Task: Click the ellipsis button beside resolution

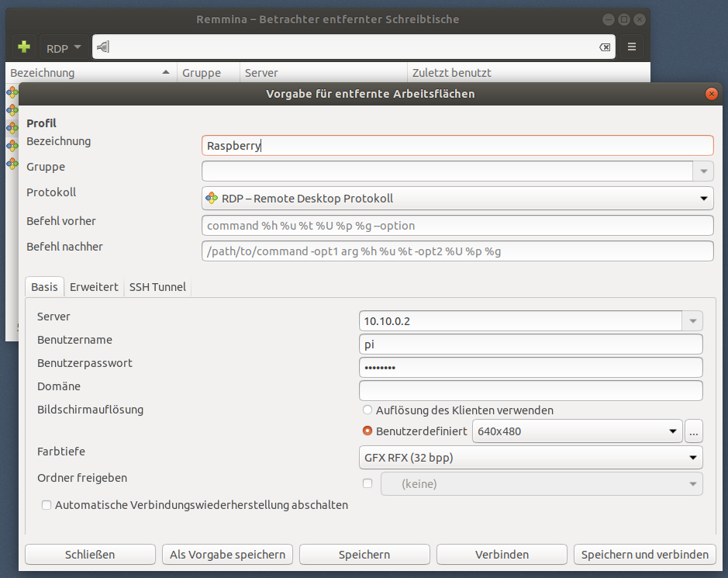Action: pos(694,431)
